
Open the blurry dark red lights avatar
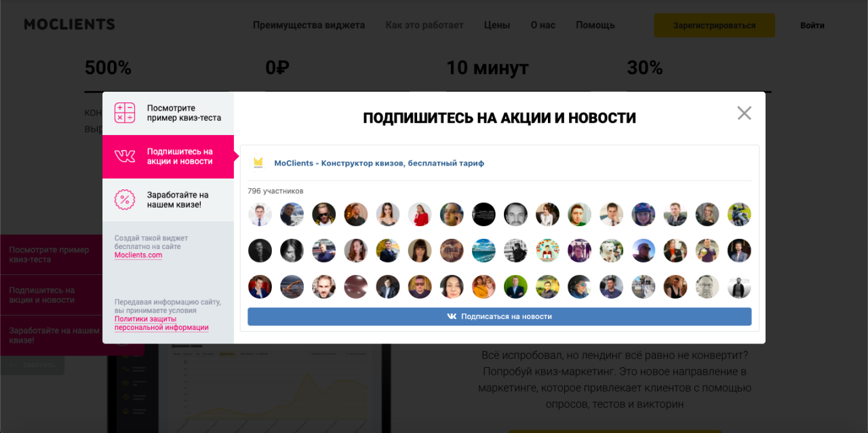[355, 286]
